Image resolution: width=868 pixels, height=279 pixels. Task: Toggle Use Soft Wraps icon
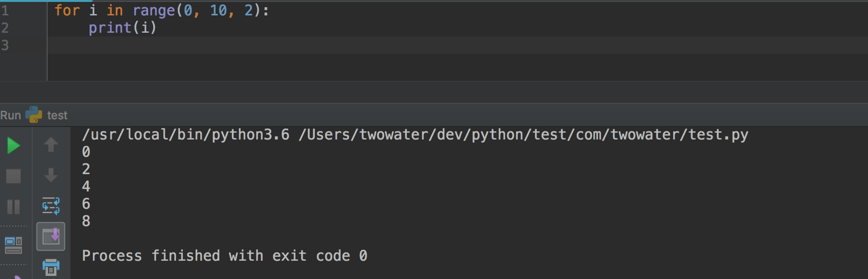51,206
